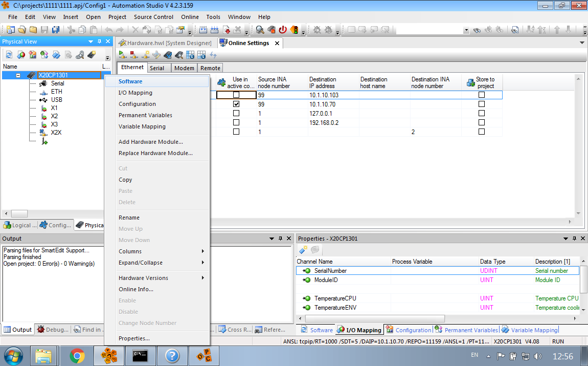Click the magnifier search icon in Physical View toolbar
588x366 pixels.
80,55
